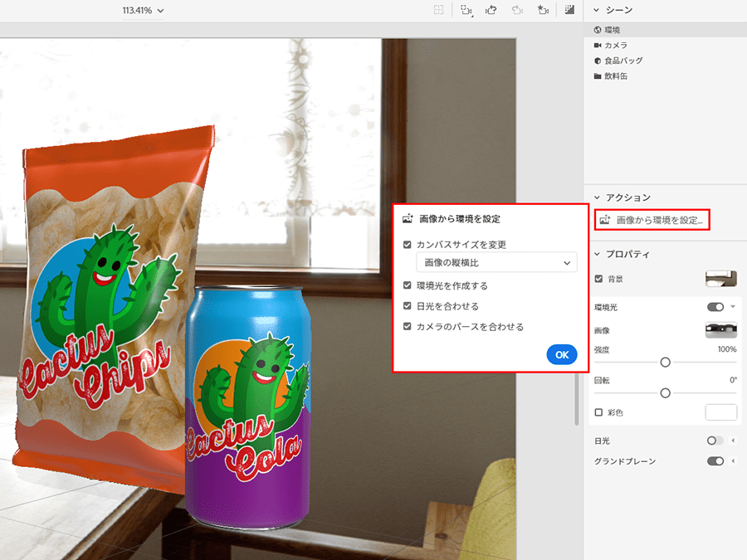This screenshot has width=747, height=560.
Task: Collapse the プロパティ section
Action: click(x=597, y=255)
